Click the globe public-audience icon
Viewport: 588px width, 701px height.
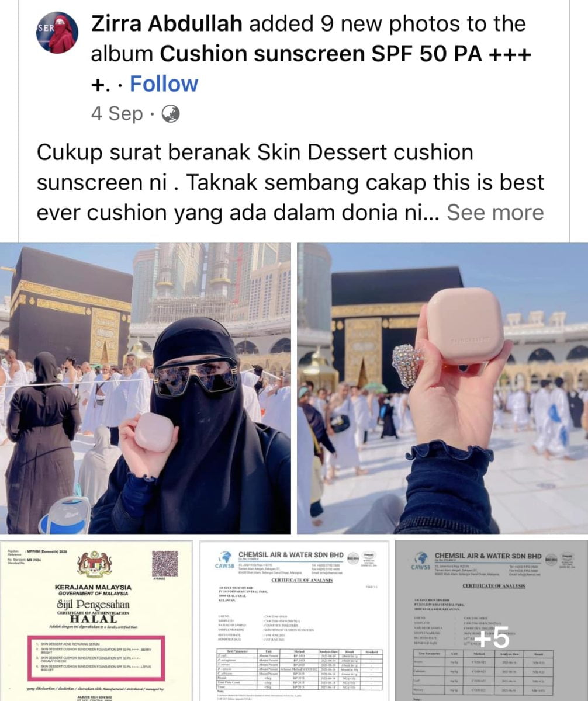click(x=170, y=113)
